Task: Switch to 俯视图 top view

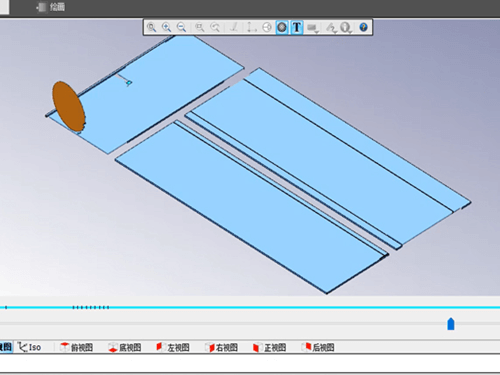Action: click(x=76, y=347)
